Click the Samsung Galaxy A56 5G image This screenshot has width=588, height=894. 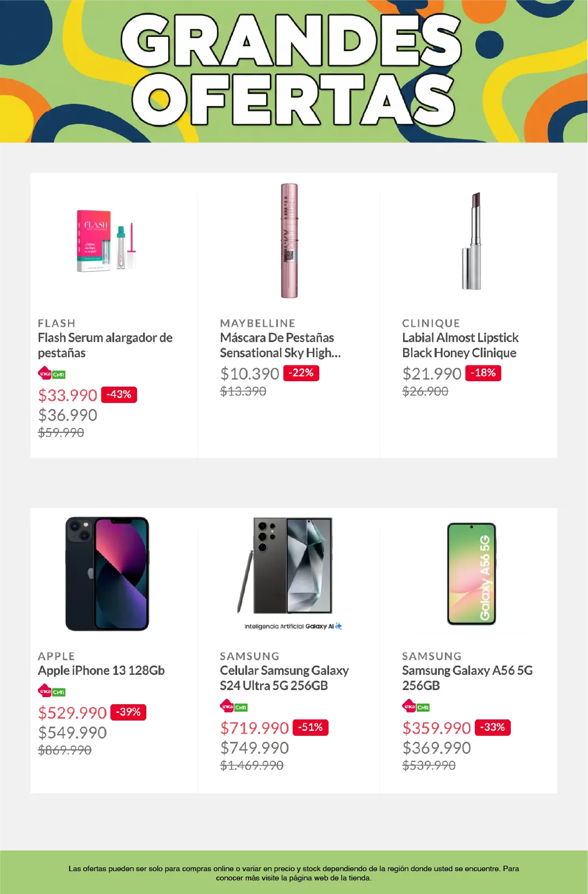pyautogui.click(x=472, y=574)
